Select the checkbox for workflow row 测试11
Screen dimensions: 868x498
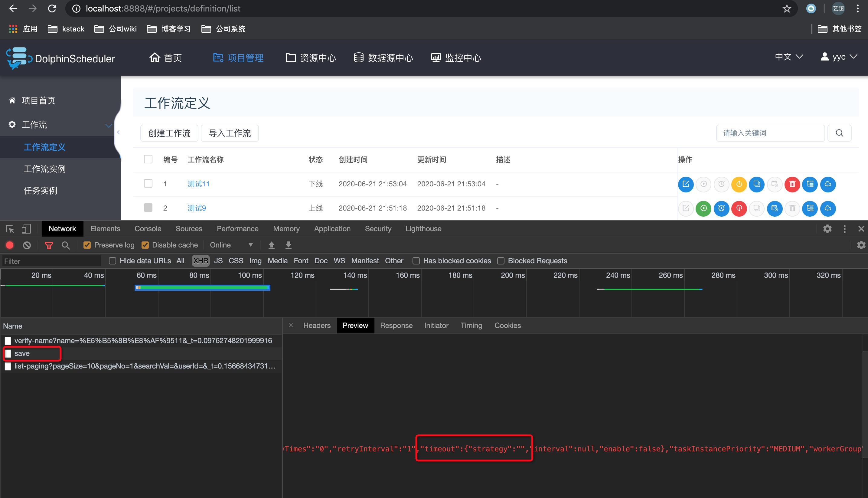click(x=148, y=184)
